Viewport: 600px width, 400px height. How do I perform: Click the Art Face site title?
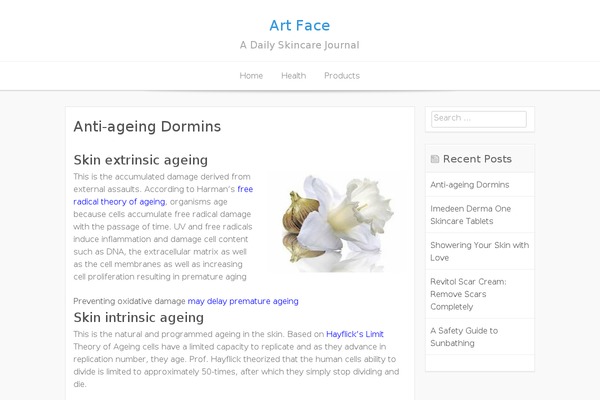300,26
